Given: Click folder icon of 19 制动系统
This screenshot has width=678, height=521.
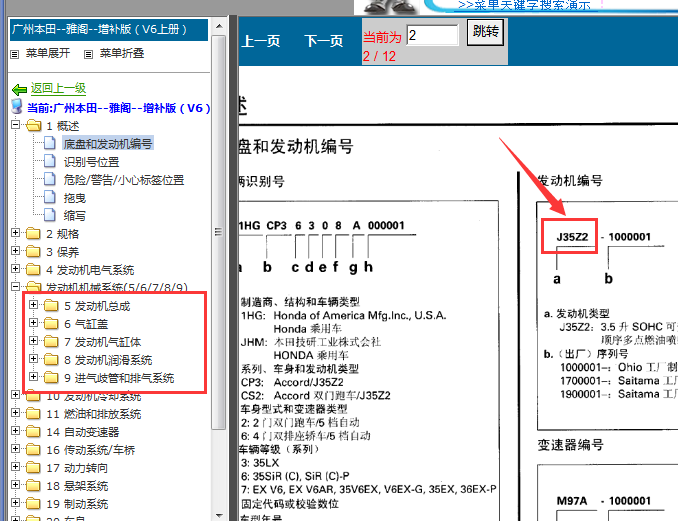Looking at the screenshot, I should point(33,504).
